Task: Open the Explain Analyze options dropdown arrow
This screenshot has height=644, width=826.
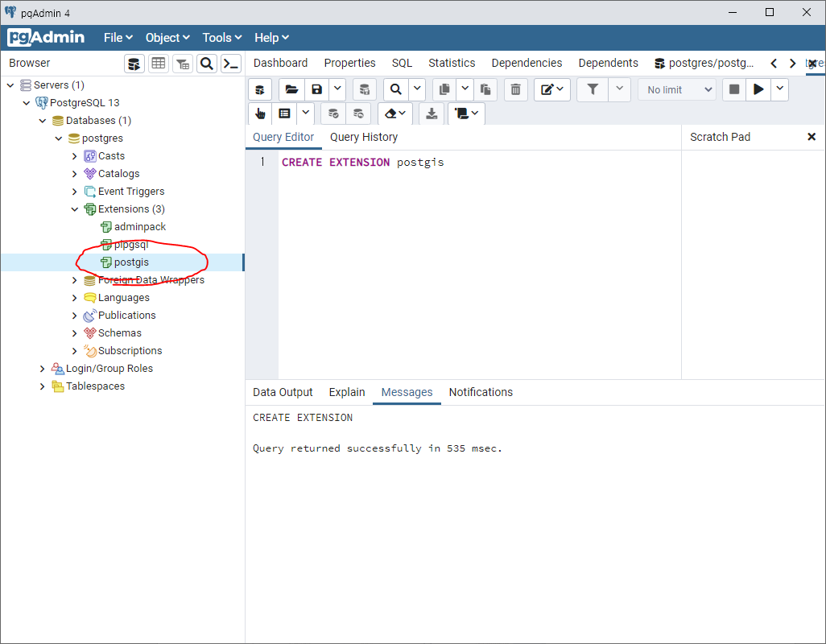Action: pyautogui.click(x=306, y=114)
